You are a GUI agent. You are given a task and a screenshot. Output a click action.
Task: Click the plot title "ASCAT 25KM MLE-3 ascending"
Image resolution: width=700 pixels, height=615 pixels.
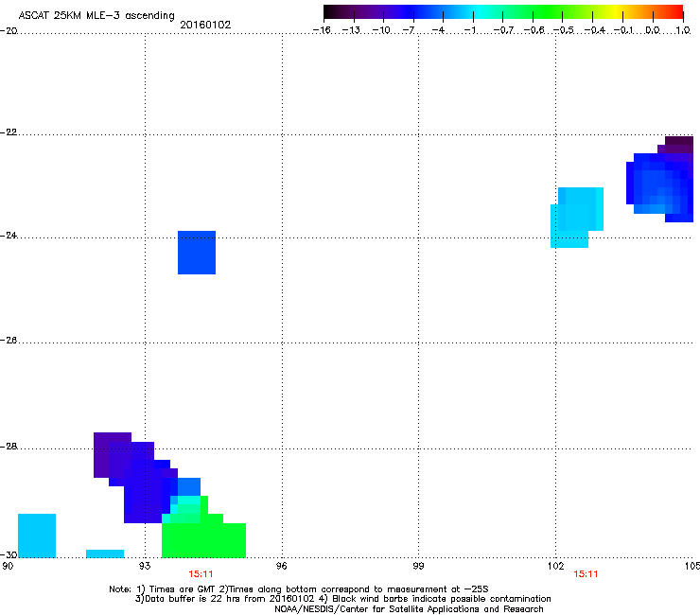pos(96,16)
